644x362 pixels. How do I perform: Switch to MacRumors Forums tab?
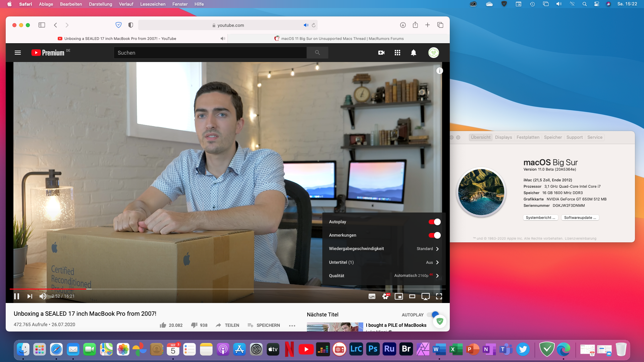point(339,39)
